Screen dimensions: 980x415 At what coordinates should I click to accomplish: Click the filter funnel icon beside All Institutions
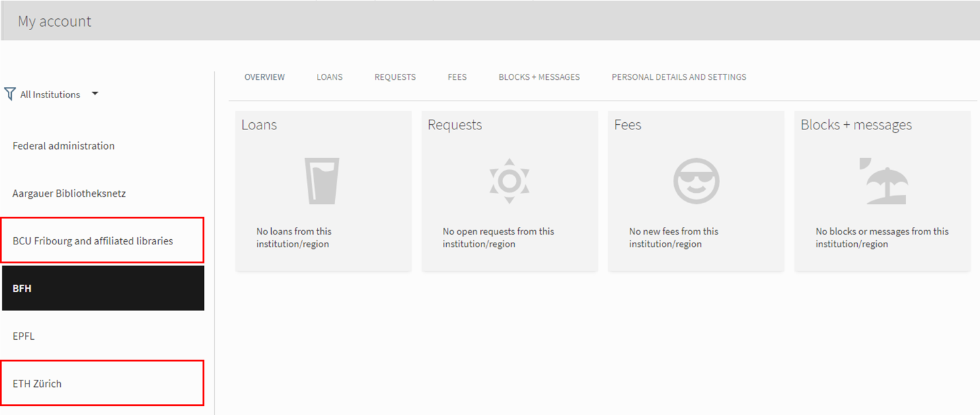point(10,94)
